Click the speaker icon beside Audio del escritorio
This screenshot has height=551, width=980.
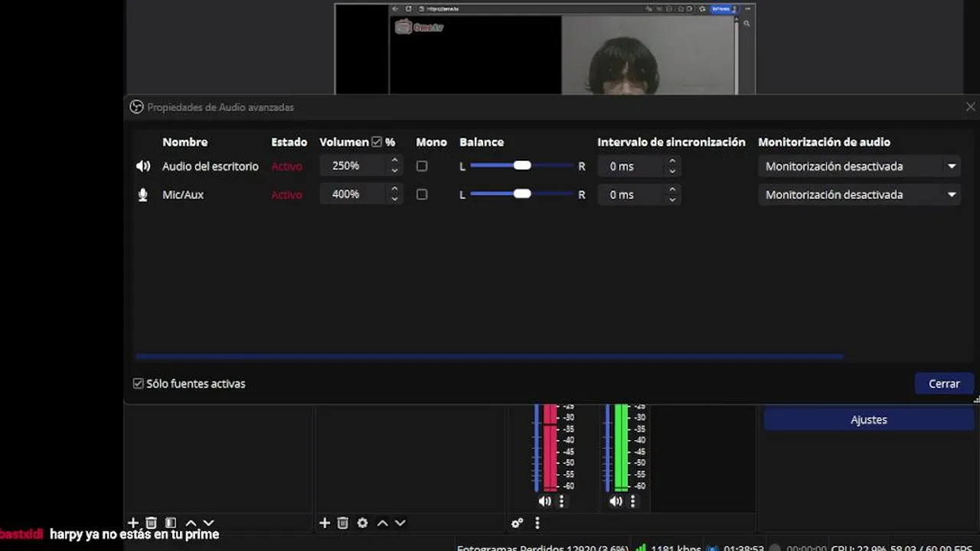click(x=143, y=166)
